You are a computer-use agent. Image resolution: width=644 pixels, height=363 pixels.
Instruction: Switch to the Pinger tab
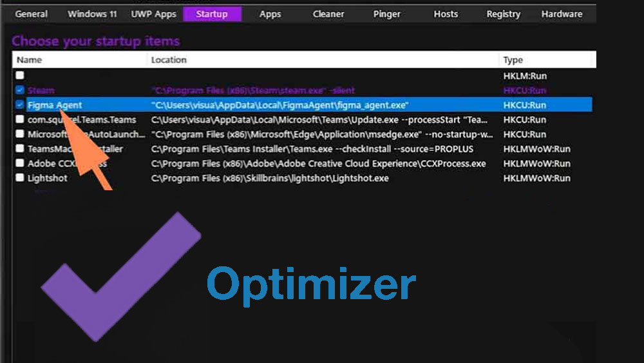(x=386, y=14)
